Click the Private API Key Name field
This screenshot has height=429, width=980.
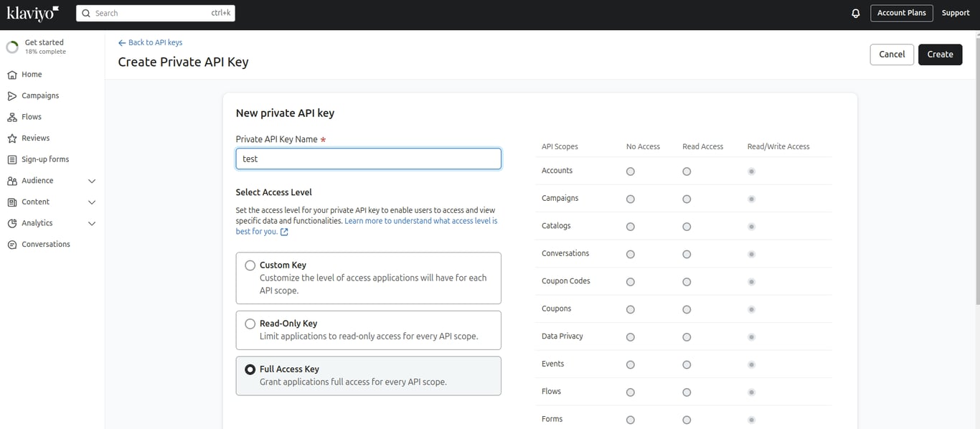(368, 159)
